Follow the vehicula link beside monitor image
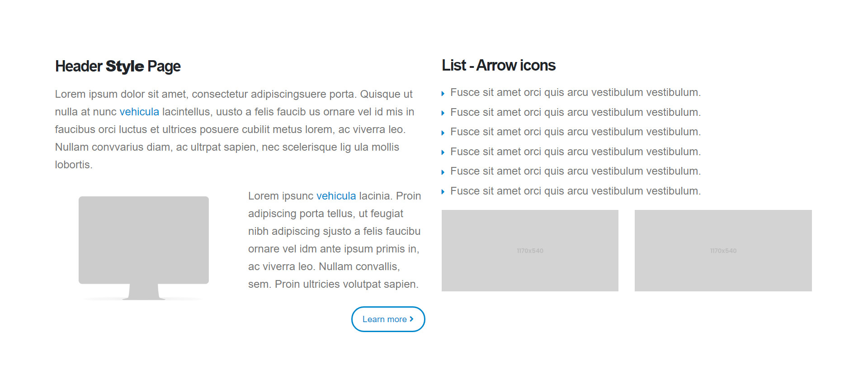Screen dimensions: 868x371 point(336,196)
